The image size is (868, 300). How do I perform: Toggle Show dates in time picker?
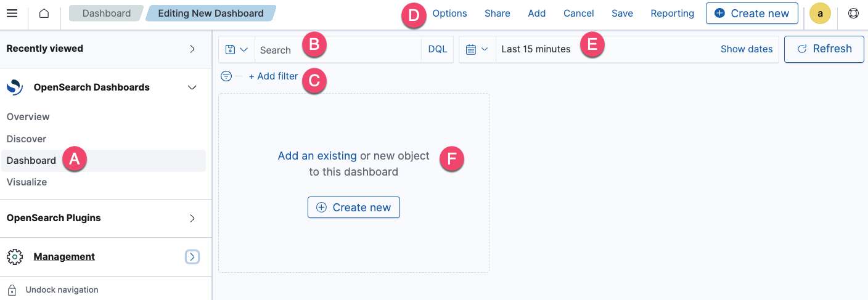[x=747, y=49]
